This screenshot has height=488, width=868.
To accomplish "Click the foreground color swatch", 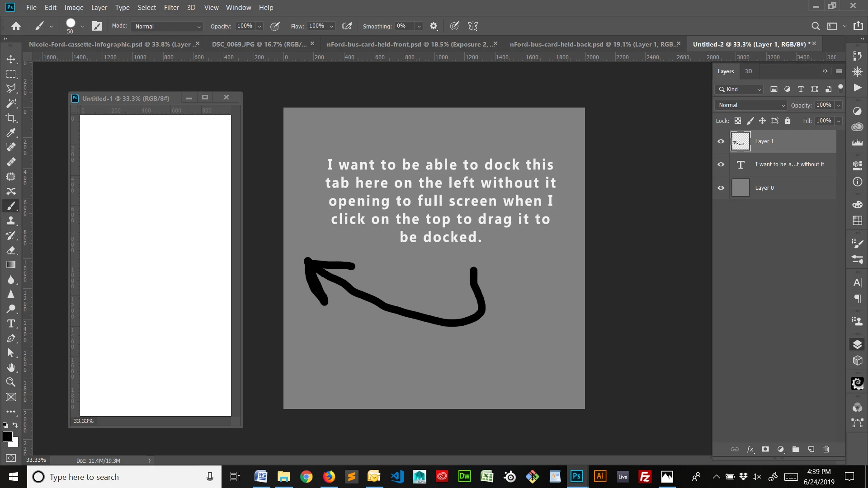I will pos(7,436).
